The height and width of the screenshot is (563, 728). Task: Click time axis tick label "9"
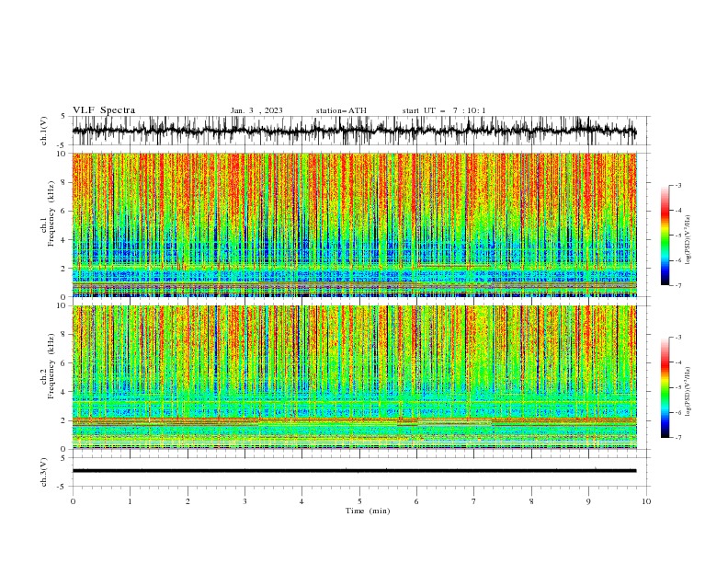[x=588, y=501]
